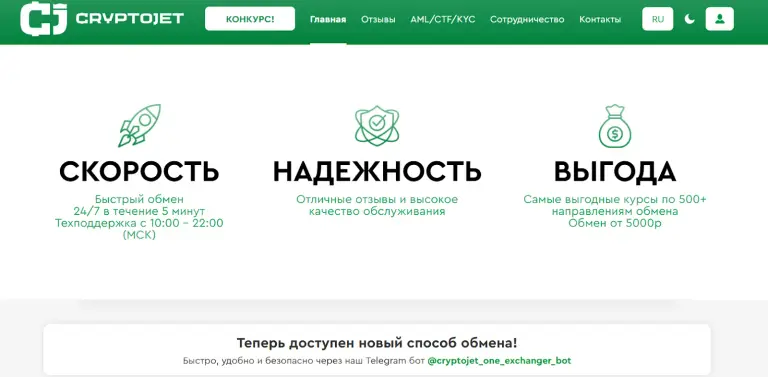Screen dimensions: 768x377
Task: Toggle dark mode with the moon icon
Action: click(x=690, y=19)
